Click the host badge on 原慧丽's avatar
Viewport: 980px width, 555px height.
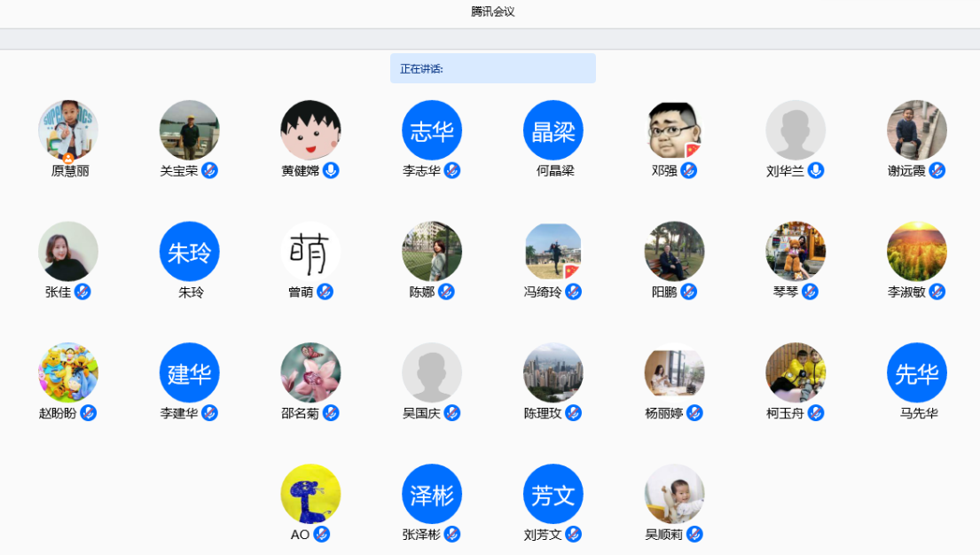(x=68, y=159)
